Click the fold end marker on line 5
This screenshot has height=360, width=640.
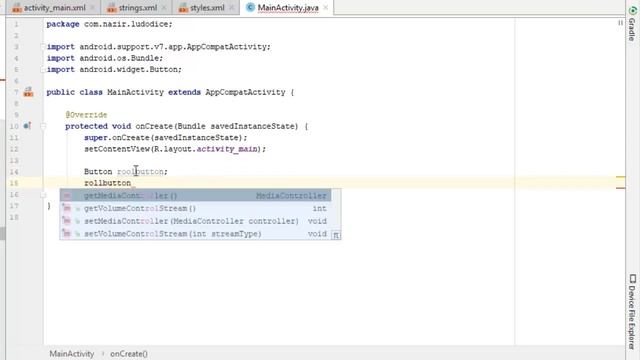[x=43, y=69]
